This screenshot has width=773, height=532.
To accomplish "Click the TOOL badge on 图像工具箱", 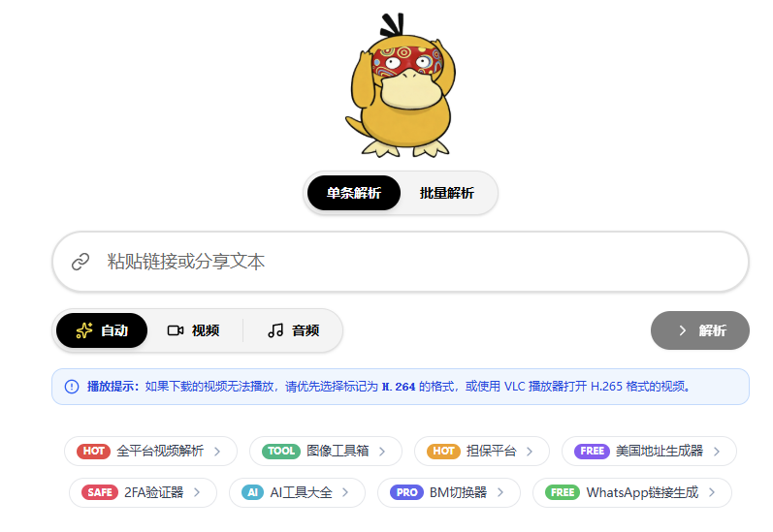I will point(281,451).
